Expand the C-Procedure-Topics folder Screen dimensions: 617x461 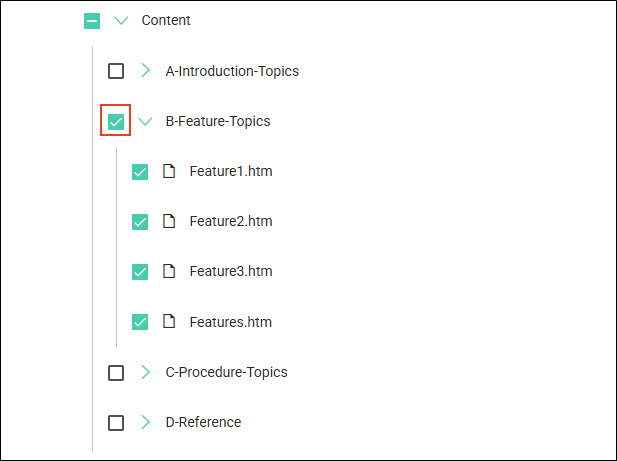point(145,372)
